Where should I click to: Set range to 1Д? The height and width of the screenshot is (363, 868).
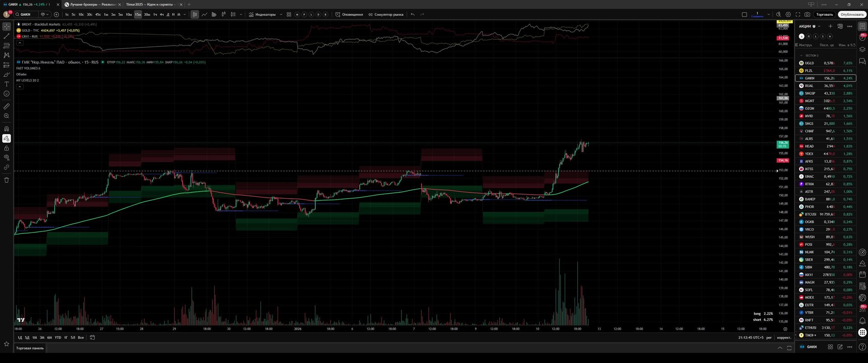pyautogui.click(x=19, y=337)
